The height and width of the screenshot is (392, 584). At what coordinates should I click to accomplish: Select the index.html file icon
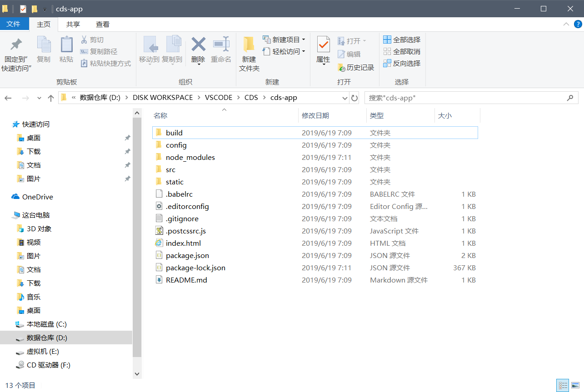(x=159, y=243)
